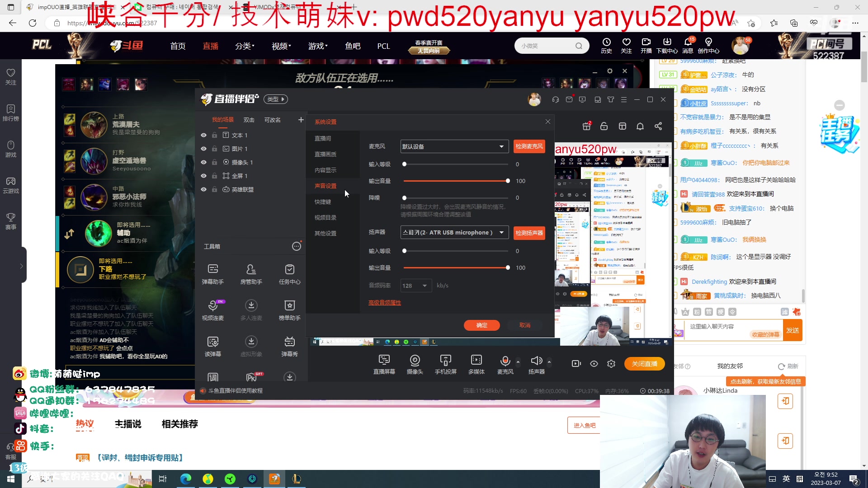
Task: Open 视频 dropdown in Douyu navigation
Action: pos(281,46)
